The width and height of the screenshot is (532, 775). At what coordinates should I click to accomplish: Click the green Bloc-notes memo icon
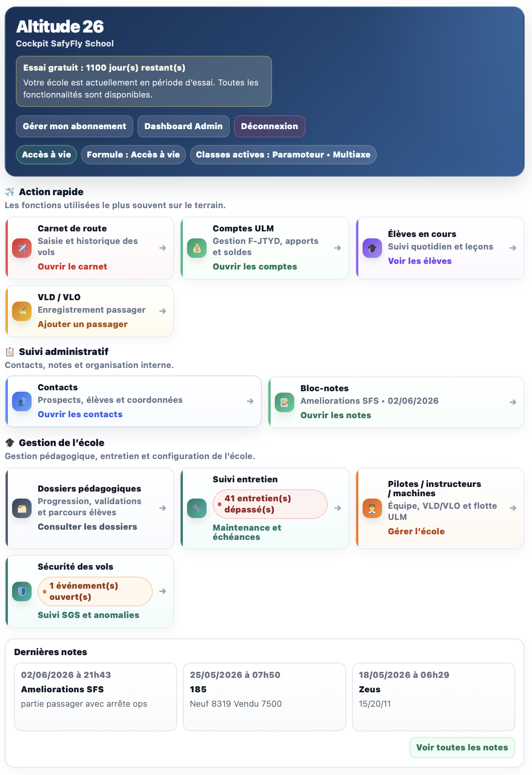(x=285, y=402)
